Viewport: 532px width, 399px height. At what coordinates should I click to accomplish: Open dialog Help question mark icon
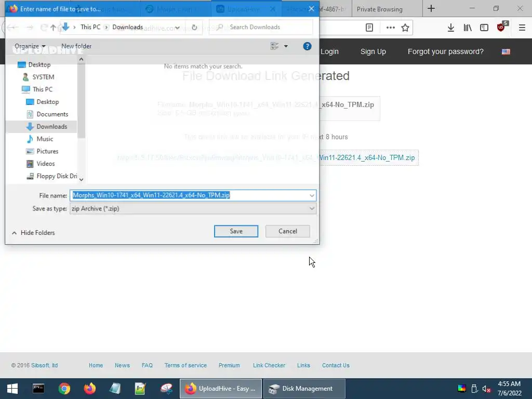[307, 46]
